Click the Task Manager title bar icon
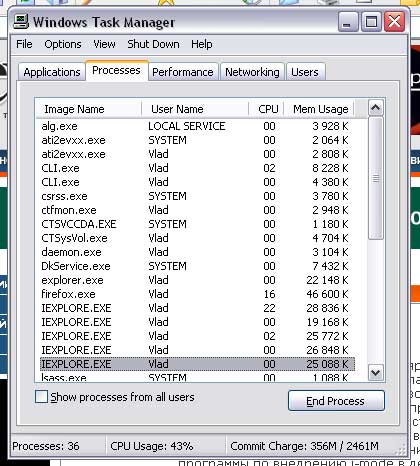Image resolution: width=420 pixels, height=466 pixels. point(21,22)
